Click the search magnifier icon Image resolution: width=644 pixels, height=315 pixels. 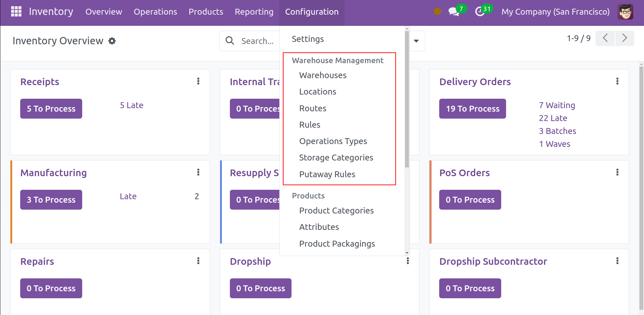[230, 41]
